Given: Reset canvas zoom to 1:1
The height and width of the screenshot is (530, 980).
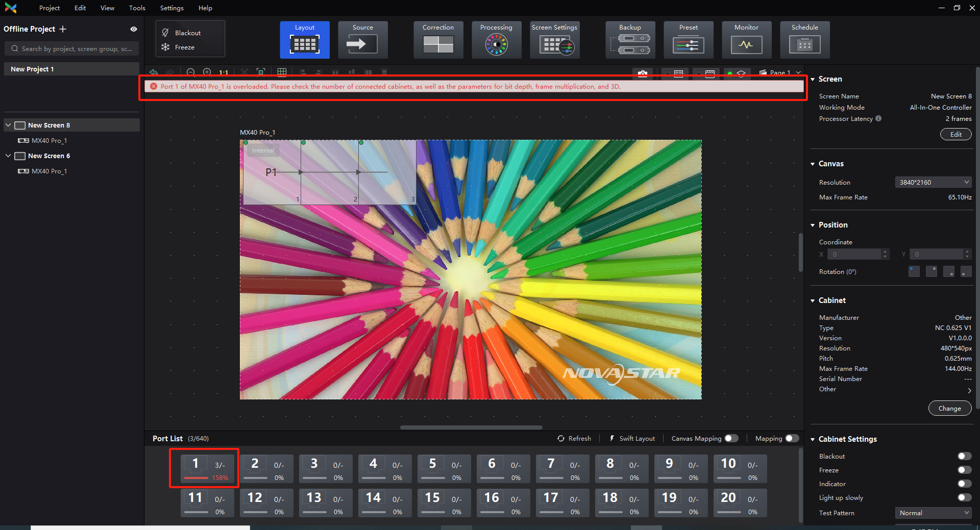Looking at the screenshot, I should click(x=224, y=72).
